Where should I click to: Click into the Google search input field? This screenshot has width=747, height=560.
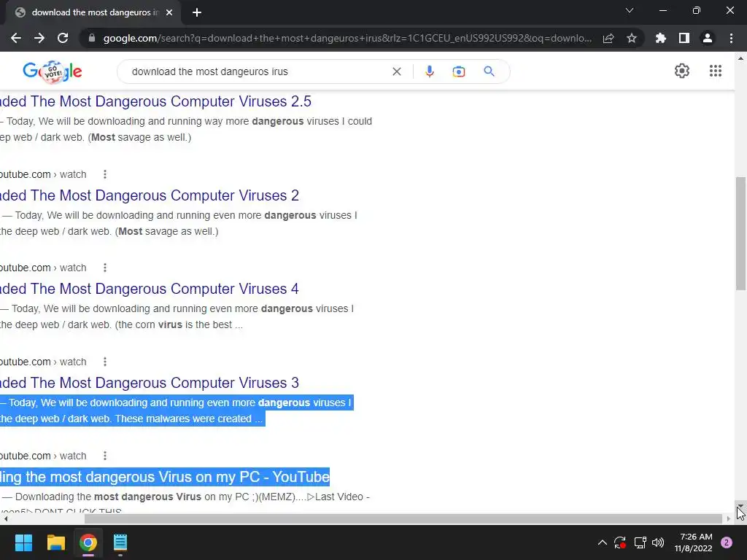coord(258,71)
